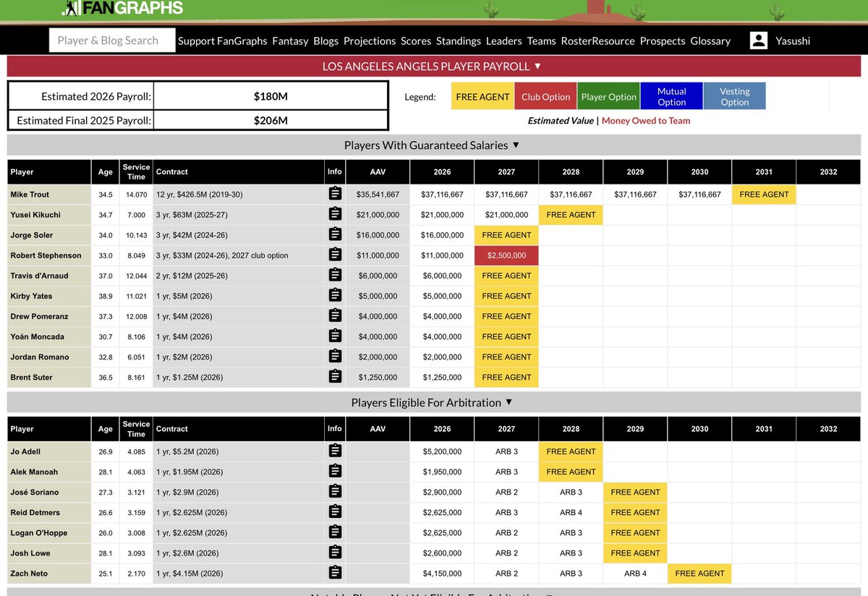Screen dimensions: 868x596
Task: Open Zach Neto's player page
Action: click(28, 572)
